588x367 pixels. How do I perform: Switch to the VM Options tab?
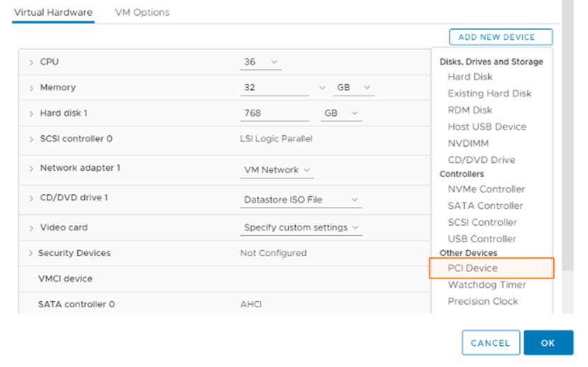(x=142, y=12)
